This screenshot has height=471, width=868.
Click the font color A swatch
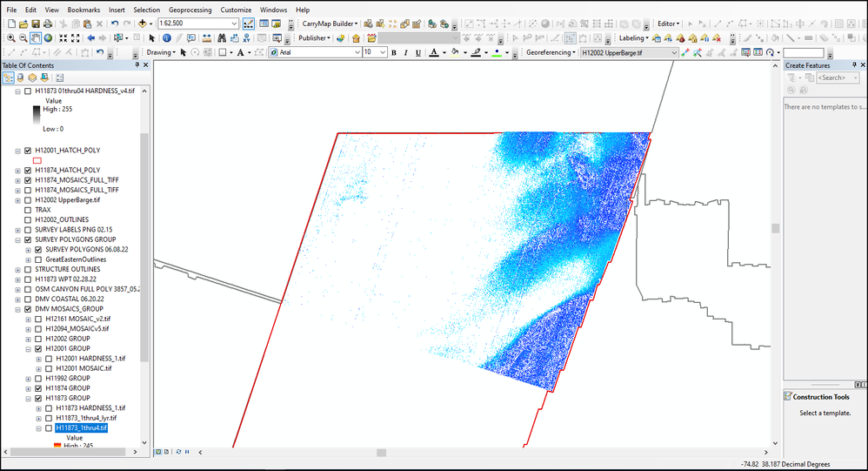click(x=434, y=52)
